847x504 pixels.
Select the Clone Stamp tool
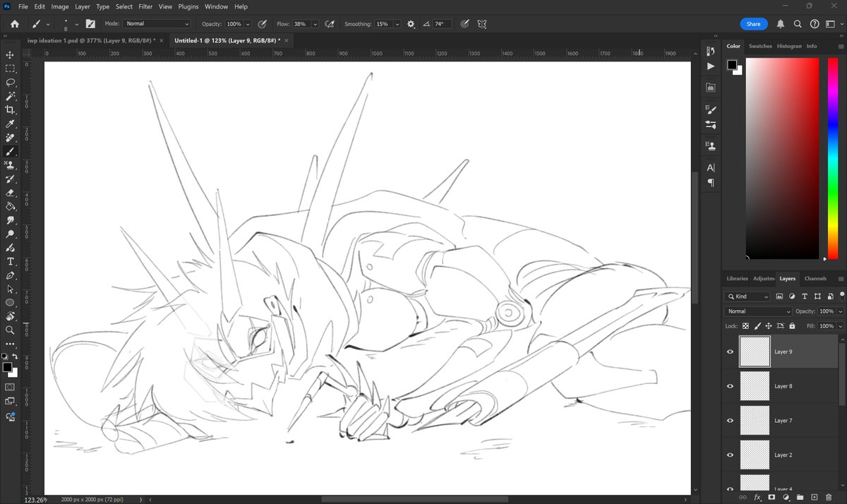click(x=10, y=165)
